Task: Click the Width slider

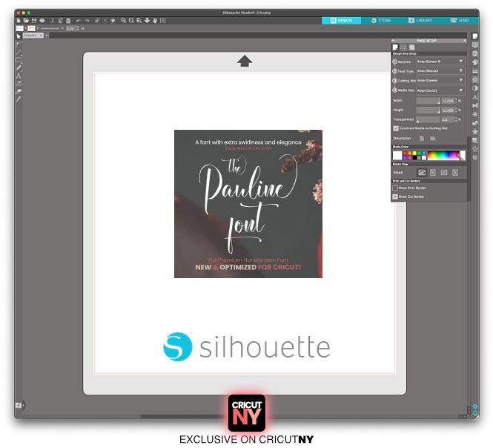Action: click(x=429, y=101)
